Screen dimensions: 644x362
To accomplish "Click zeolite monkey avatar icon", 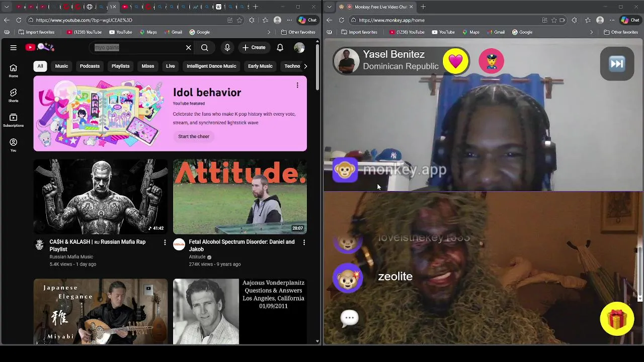I will click(x=348, y=277).
